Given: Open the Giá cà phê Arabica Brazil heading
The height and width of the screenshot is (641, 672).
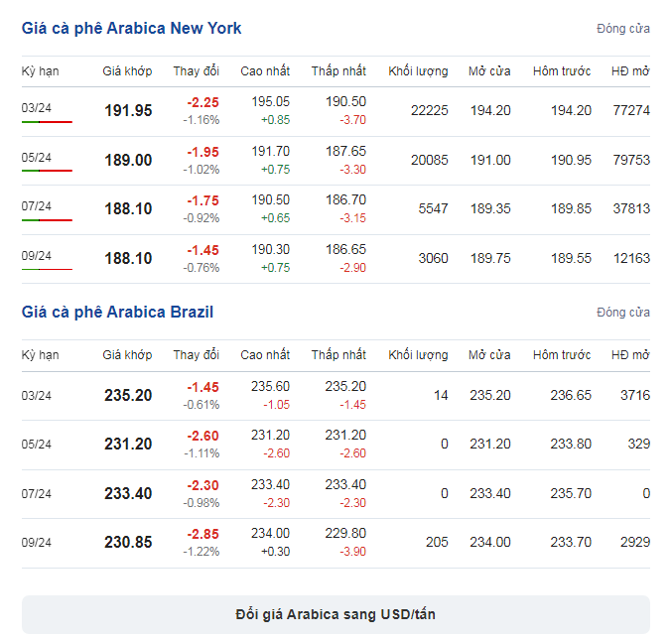Looking at the screenshot, I should (x=117, y=312).
